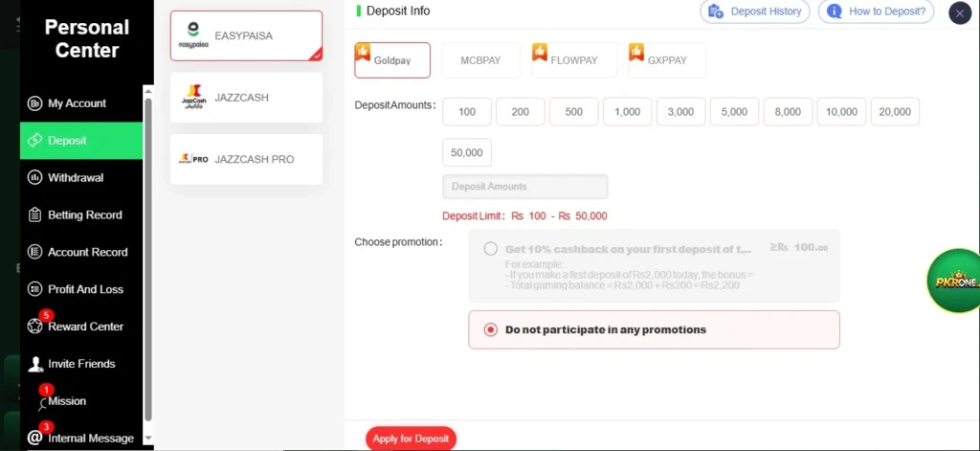Pick the 10,000 deposit amount

pos(841,112)
